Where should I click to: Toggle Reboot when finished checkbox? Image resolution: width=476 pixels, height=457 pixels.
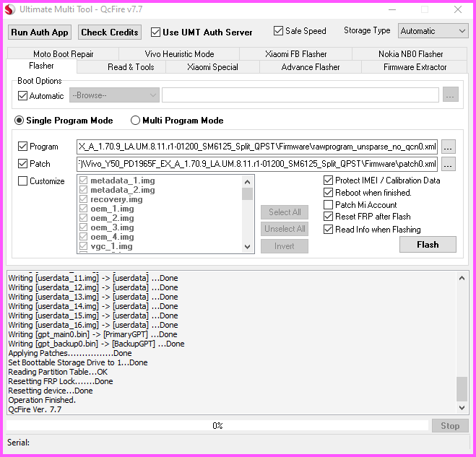click(x=328, y=193)
